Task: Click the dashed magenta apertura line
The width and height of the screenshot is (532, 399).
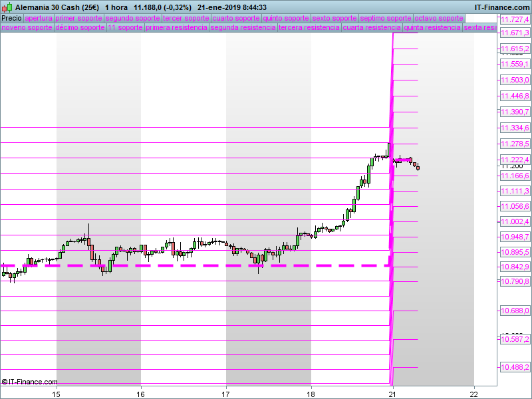Action: [x=199, y=265]
